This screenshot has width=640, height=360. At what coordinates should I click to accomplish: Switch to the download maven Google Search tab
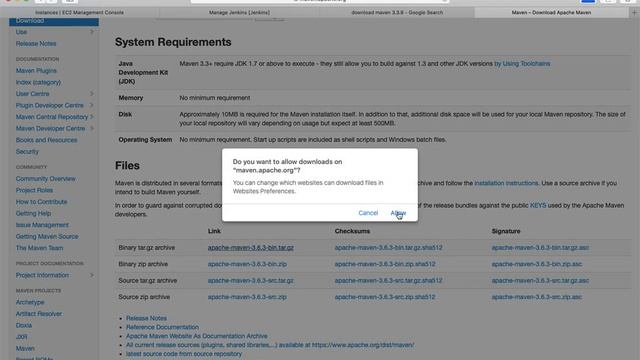(x=397, y=12)
